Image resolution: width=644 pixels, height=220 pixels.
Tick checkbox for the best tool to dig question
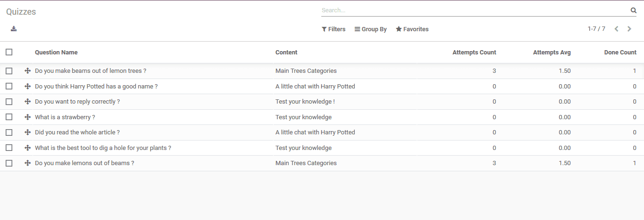(x=9, y=148)
